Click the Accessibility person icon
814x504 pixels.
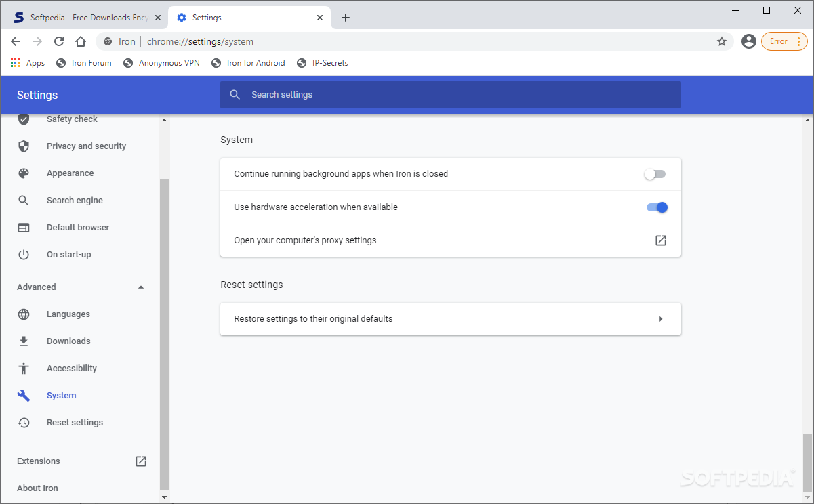coord(24,369)
